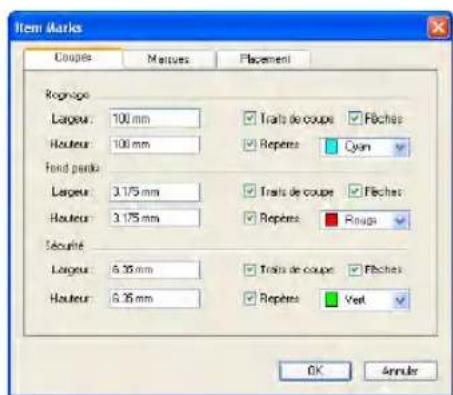The width and height of the screenshot is (453, 395).
Task: Open the Placement tab
Action: [264, 60]
